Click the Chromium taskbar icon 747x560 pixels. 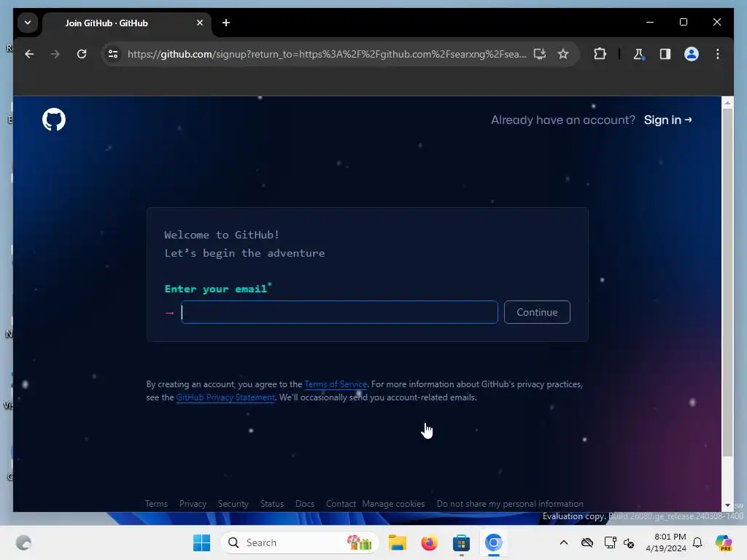coord(494,542)
